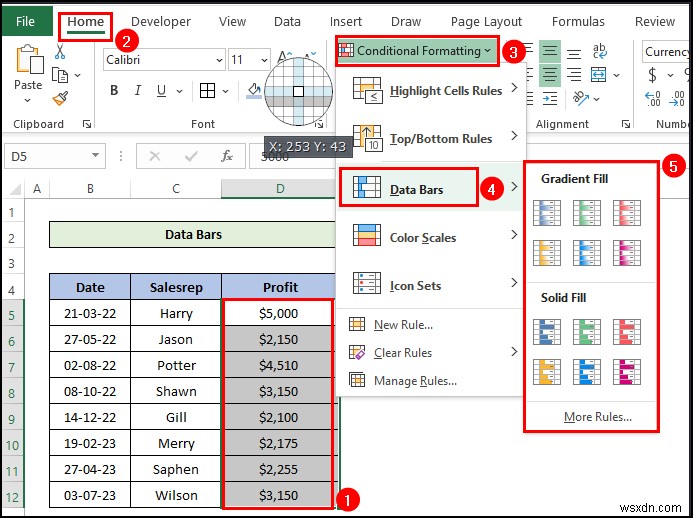Image resolution: width=693 pixels, height=518 pixels.
Task: Apply green gradient fill data bar
Action: pos(587,213)
